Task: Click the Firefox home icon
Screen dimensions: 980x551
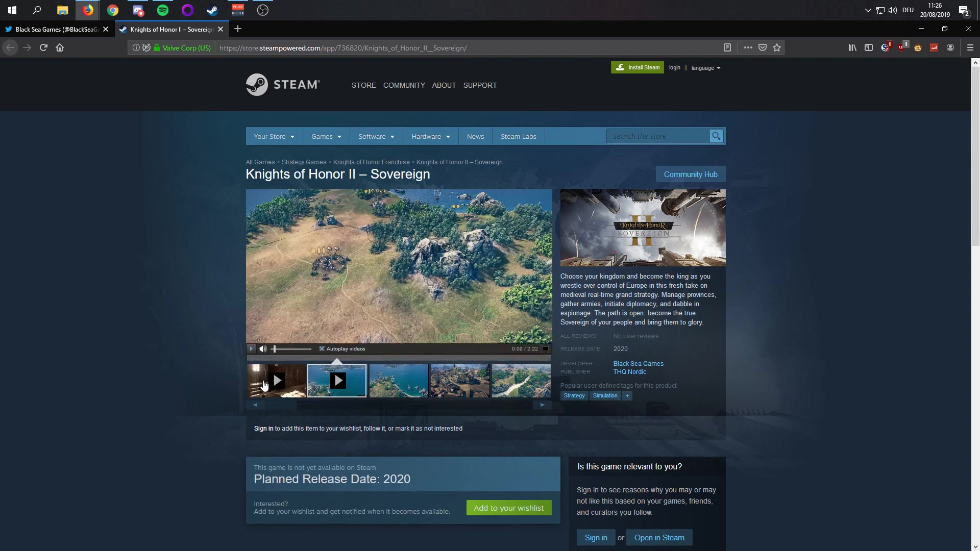Action: tap(60, 47)
